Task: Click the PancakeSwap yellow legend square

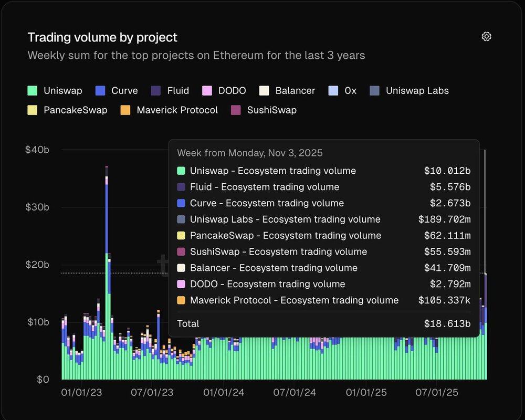Action: (x=33, y=110)
